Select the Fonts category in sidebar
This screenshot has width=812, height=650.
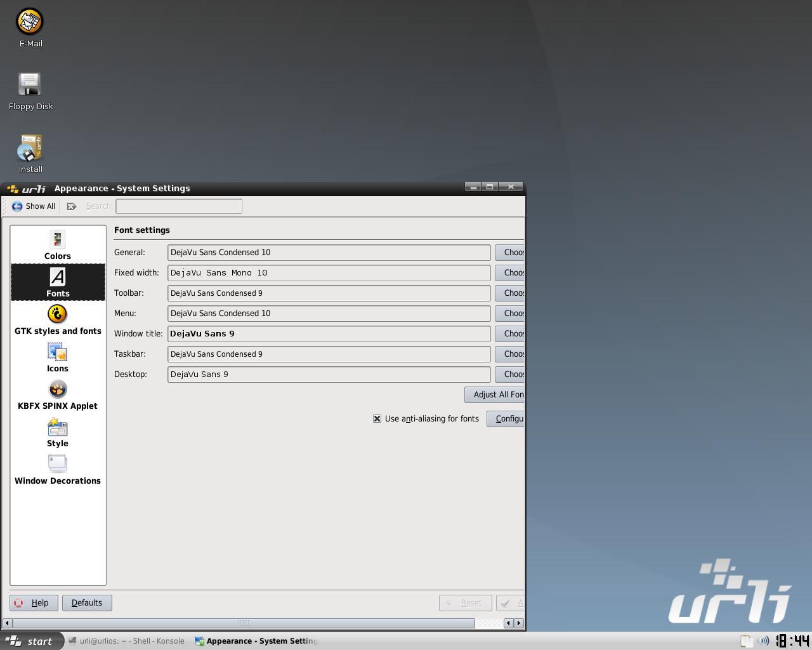point(58,282)
